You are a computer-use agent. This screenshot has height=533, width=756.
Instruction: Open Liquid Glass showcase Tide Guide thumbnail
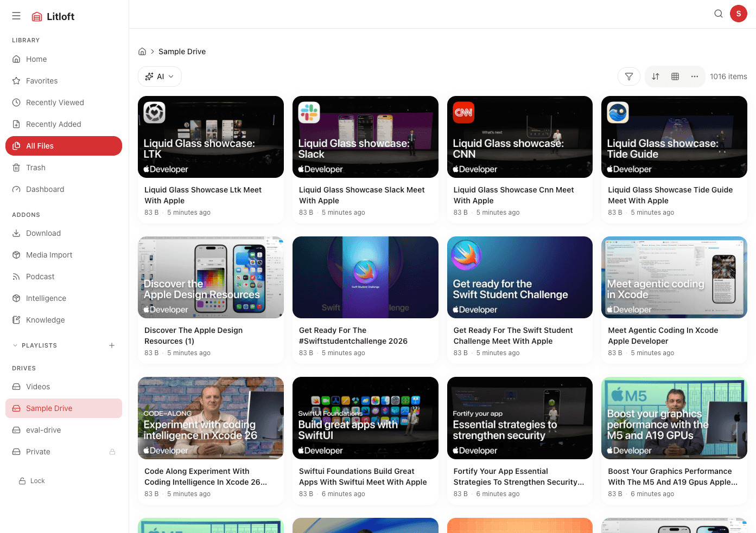click(674, 137)
